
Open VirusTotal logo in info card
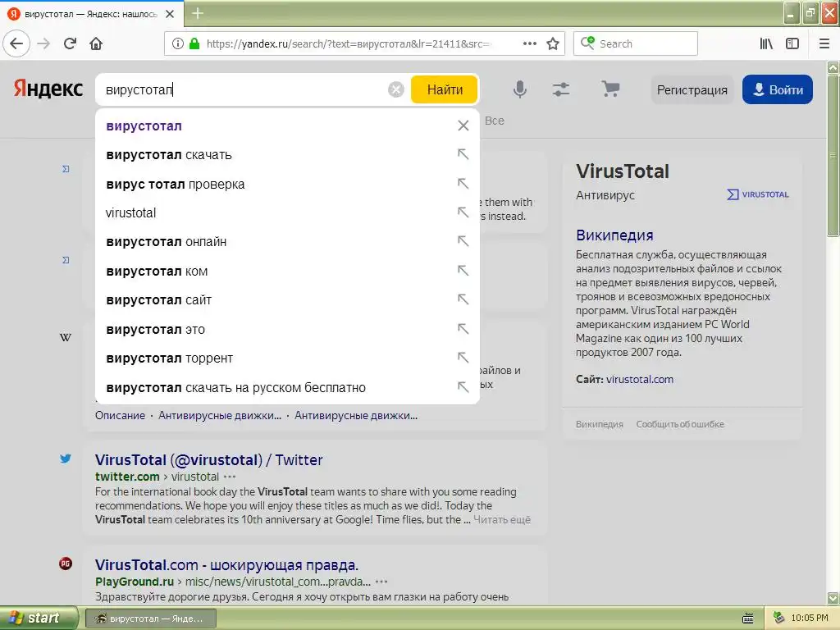pos(758,194)
